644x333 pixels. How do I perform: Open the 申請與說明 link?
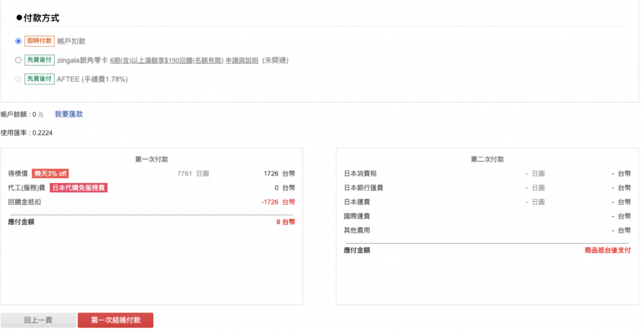coord(242,60)
